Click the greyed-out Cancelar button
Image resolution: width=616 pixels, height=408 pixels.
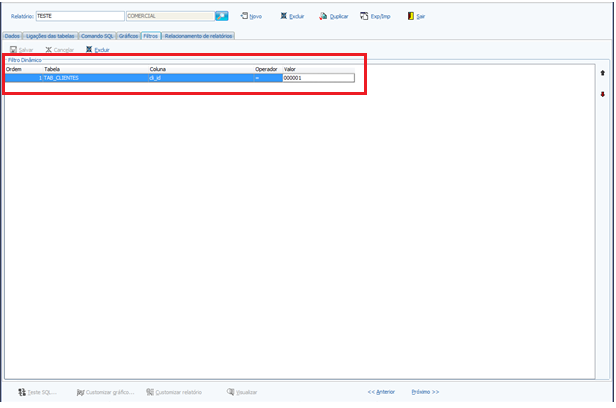coord(60,49)
